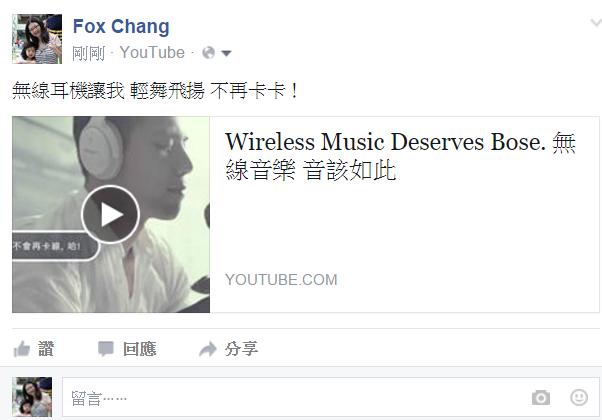602x420 pixels.
Task: Click the YOUTUBE.COM domain label
Action: (281, 279)
